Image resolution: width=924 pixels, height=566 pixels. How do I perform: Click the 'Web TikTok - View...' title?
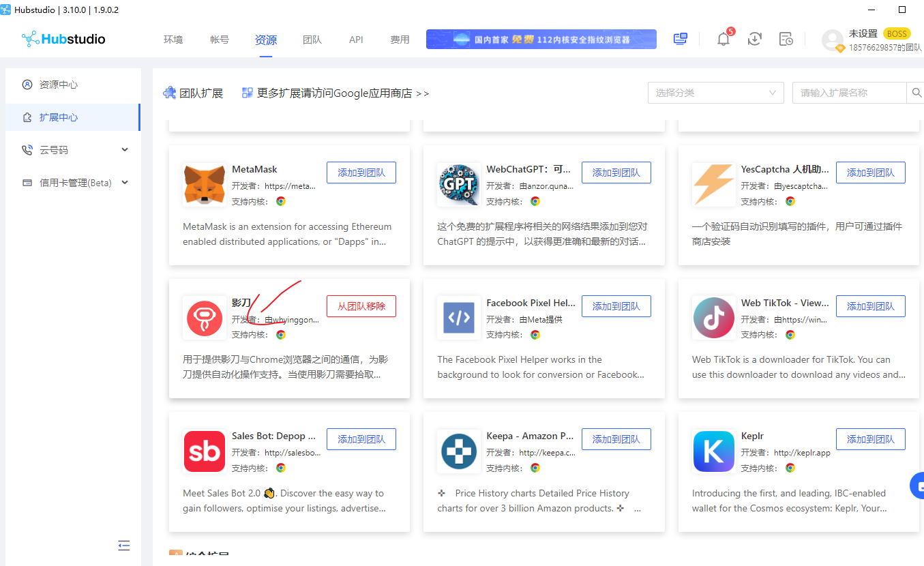pyautogui.click(x=786, y=303)
